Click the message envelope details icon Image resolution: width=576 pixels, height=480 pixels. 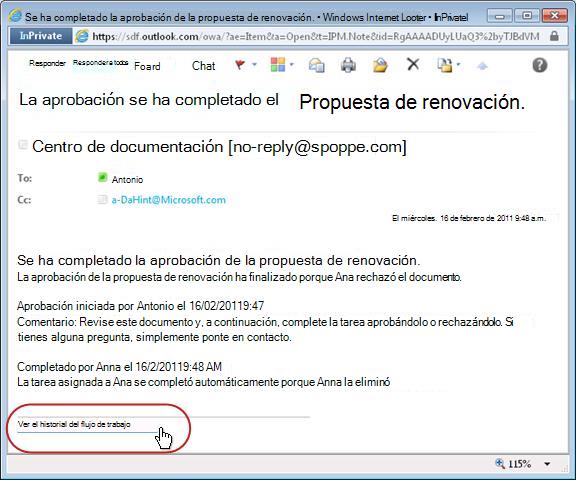[316, 65]
